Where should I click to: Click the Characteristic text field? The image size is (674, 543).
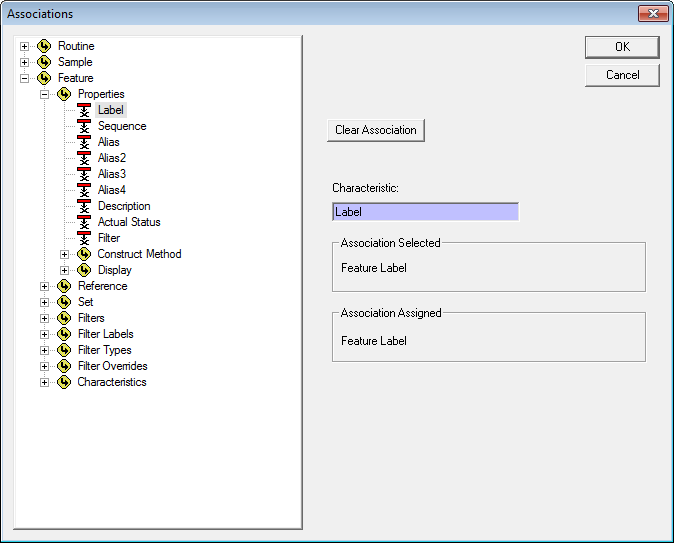pos(425,212)
